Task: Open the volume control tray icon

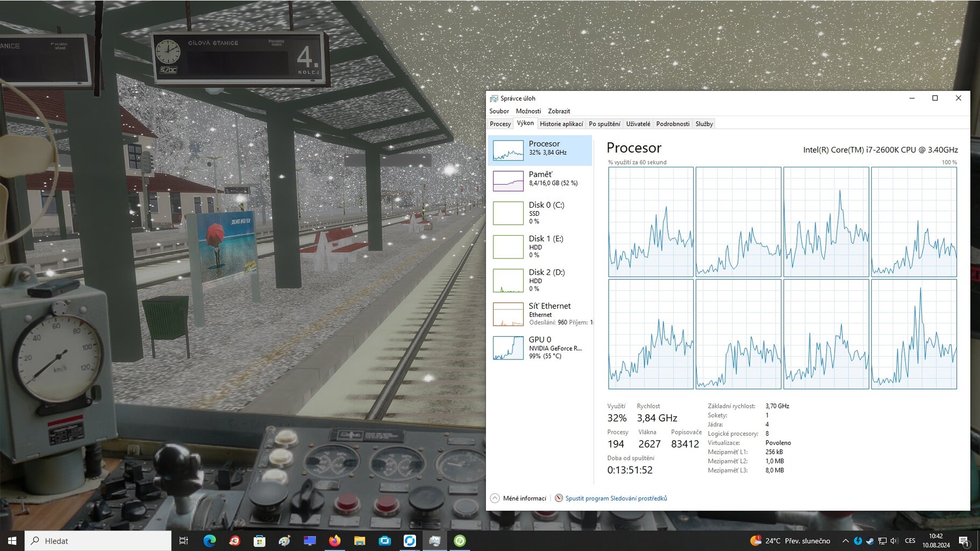Action: tap(894, 541)
